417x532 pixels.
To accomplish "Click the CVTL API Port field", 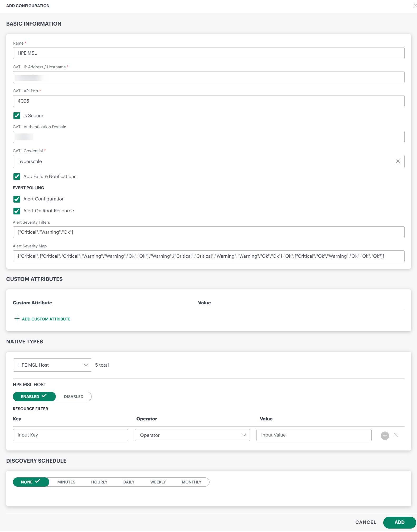I will pos(208,101).
